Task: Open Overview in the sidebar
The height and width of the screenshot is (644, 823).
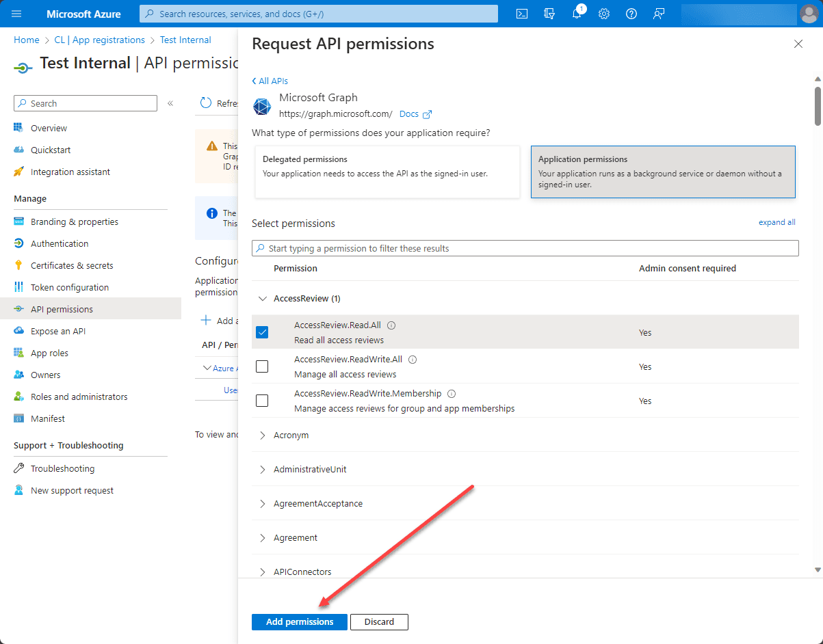Action: click(49, 128)
